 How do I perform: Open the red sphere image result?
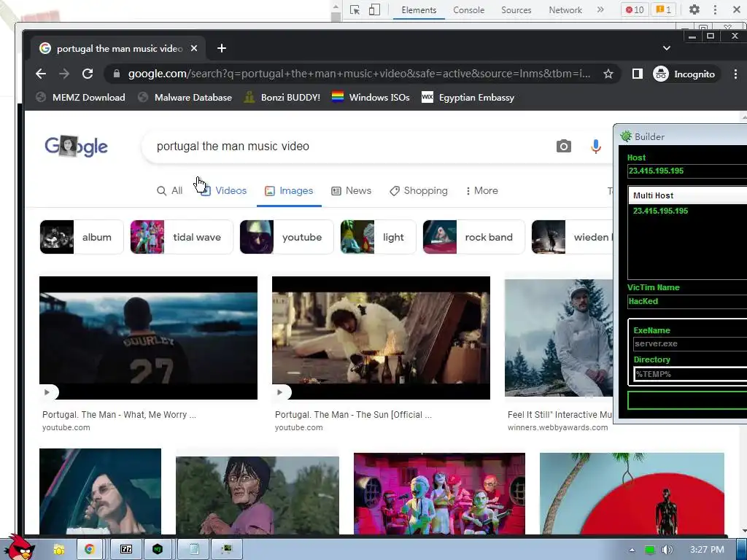[x=632, y=494]
